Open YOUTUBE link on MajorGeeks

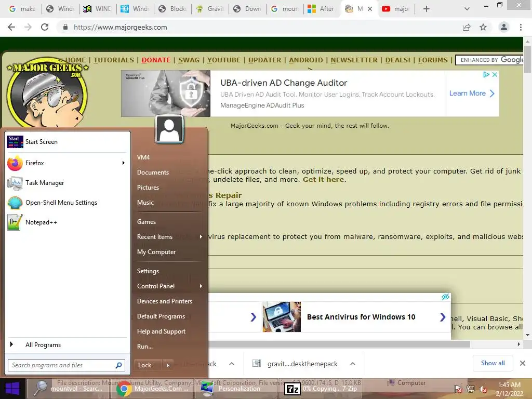point(223,60)
